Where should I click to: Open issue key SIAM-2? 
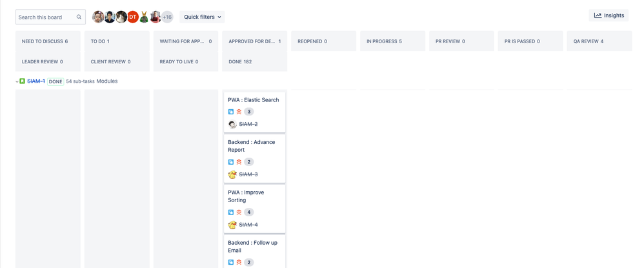pos(248,124)
